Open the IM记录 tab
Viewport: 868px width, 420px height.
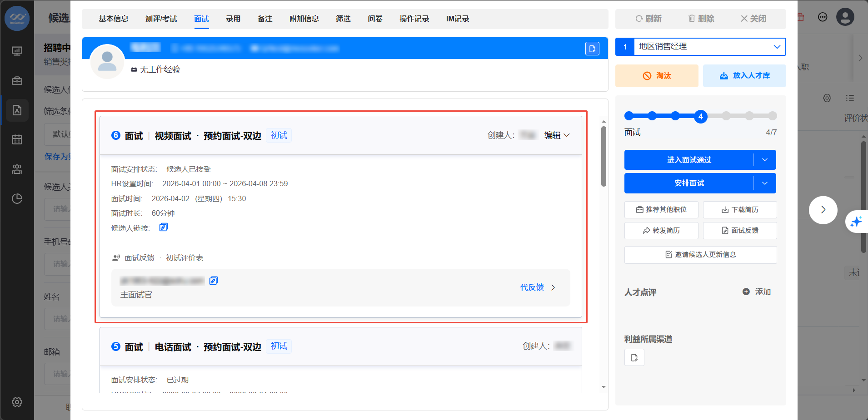pos(458,19)
